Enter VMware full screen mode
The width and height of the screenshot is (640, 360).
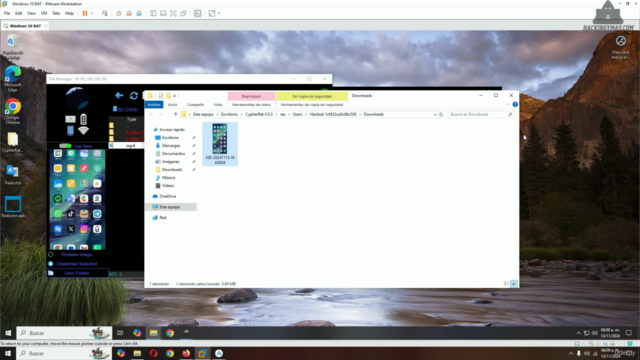coord(173,13)
